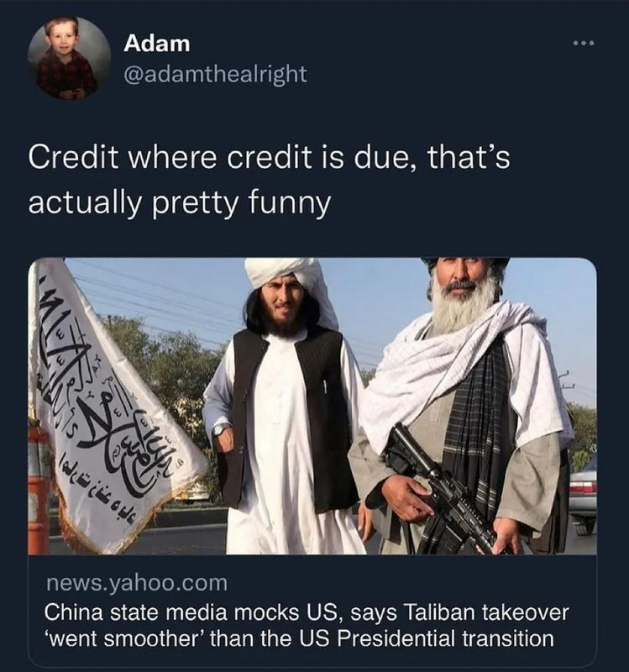629x672 pixels.
Task: Click the China state media mocks US headline
Action: tap(307, 612)
